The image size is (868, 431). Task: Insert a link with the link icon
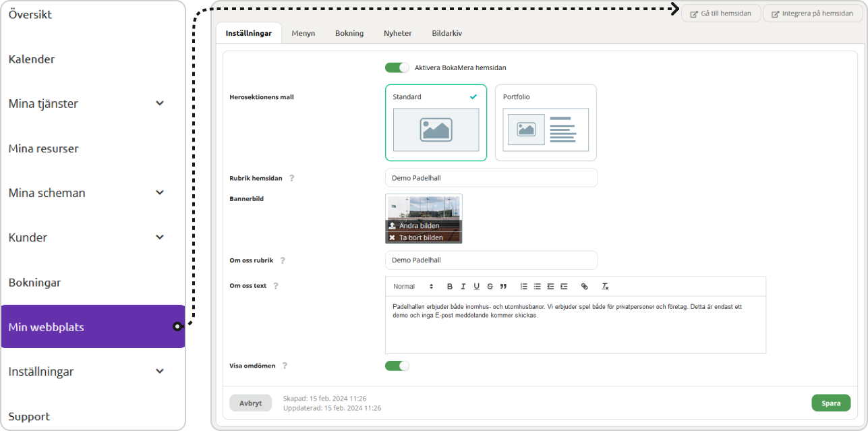tap(584, 287)
